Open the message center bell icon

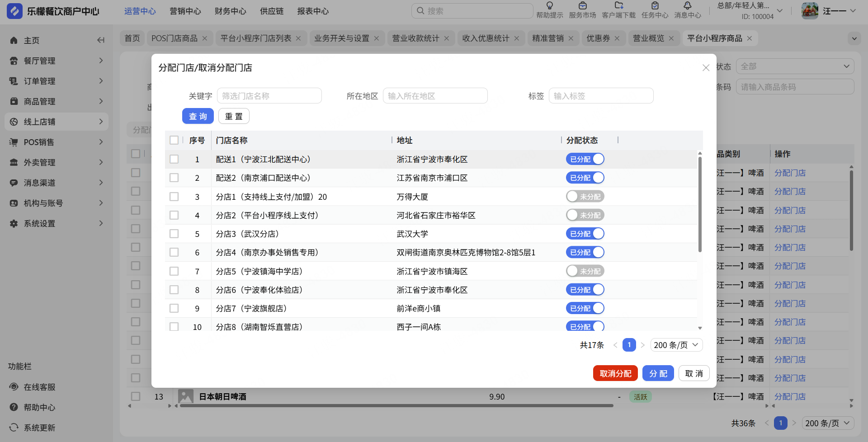[687, 6]
